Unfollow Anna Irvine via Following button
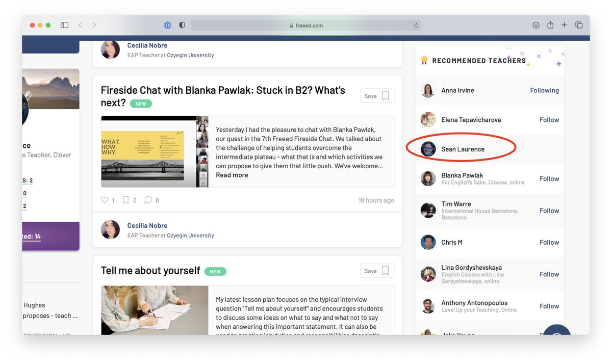The width and height of the screenshot is (612, 364). click(544, 90)
